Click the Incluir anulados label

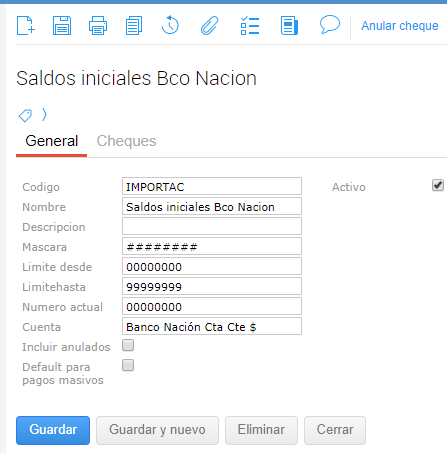(x=66, y=347)
